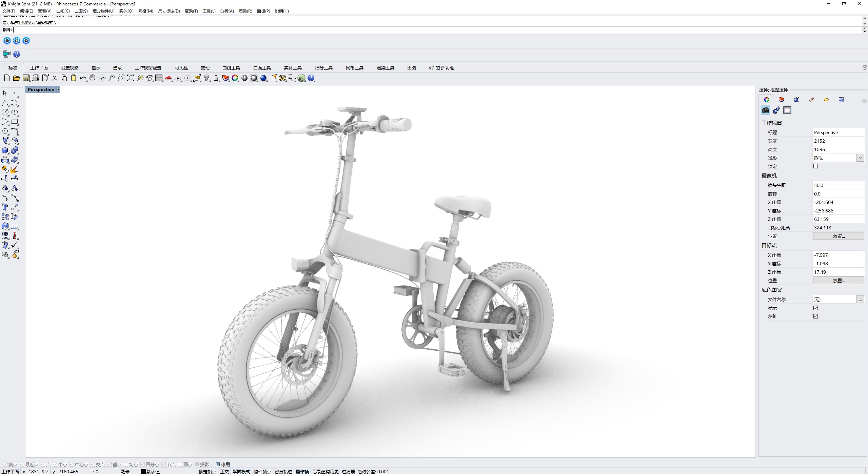Click the camera position 放置... button

click(838, 236)
